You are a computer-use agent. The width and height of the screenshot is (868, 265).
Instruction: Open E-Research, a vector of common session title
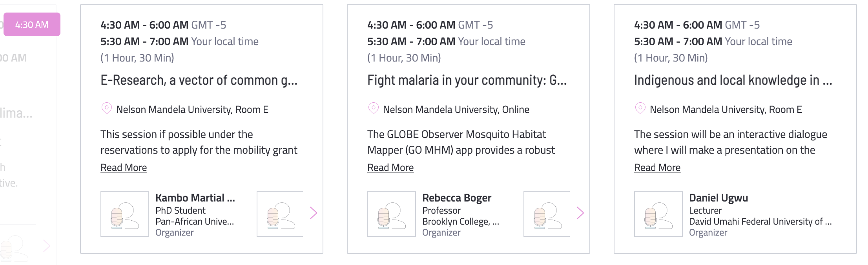click(x=199, y=80)
